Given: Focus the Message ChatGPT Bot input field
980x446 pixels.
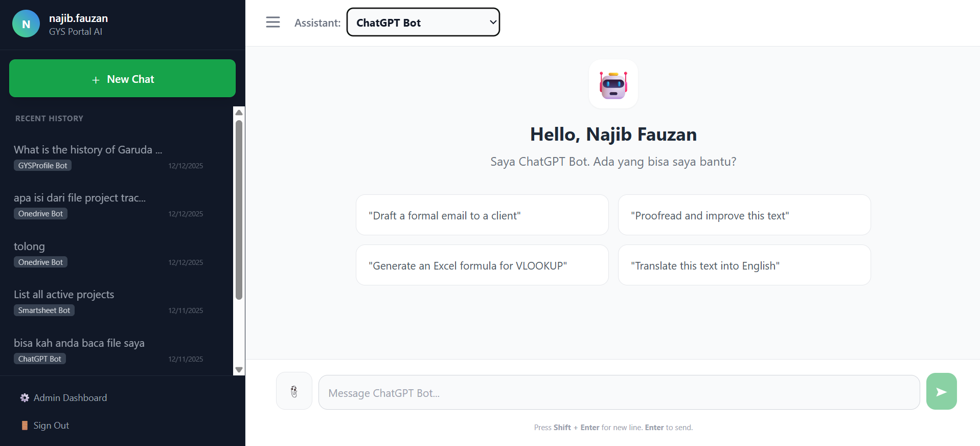Looking at the screenshot, I should [619, 393].
